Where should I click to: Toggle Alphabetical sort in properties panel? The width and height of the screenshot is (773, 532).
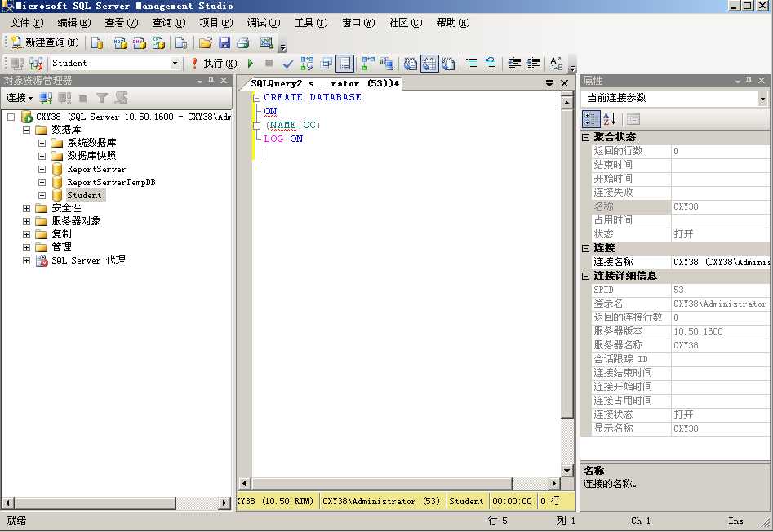pos(609,118)
